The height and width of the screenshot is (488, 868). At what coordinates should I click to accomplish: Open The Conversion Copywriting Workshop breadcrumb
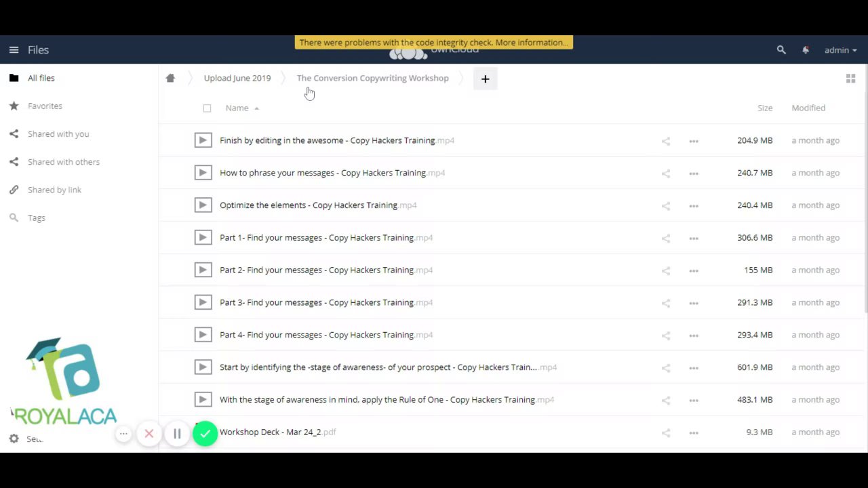(372, 78)
